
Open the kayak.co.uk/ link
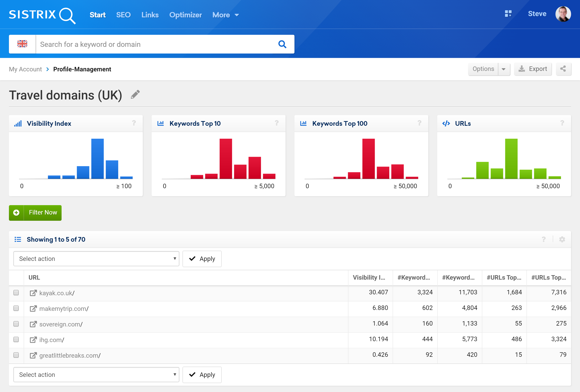[57, 293]
